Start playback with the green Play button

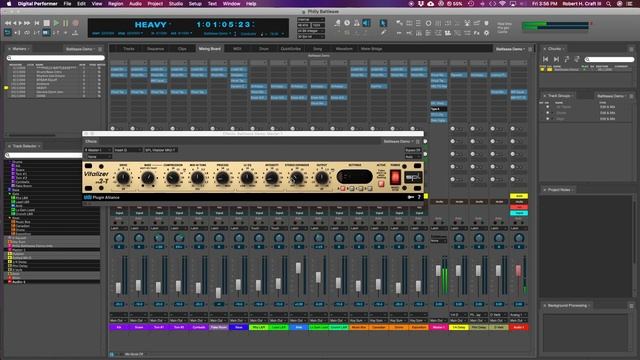[x=56, y=23]
